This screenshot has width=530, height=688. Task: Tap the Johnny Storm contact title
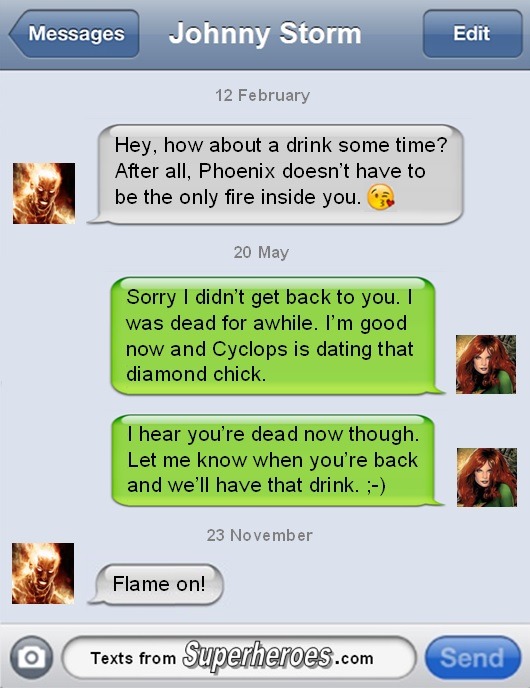point(265,34)
